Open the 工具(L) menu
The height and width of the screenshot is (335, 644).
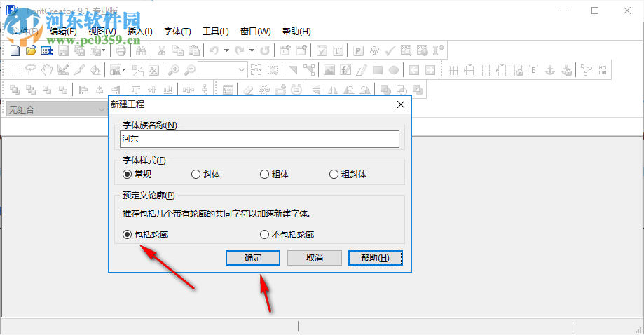(216, 32)
